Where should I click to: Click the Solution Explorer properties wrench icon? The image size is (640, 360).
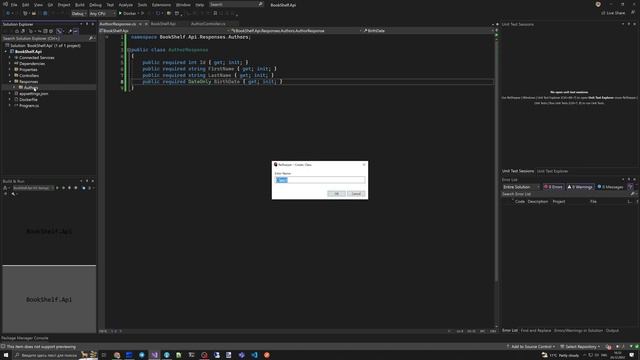70,31
